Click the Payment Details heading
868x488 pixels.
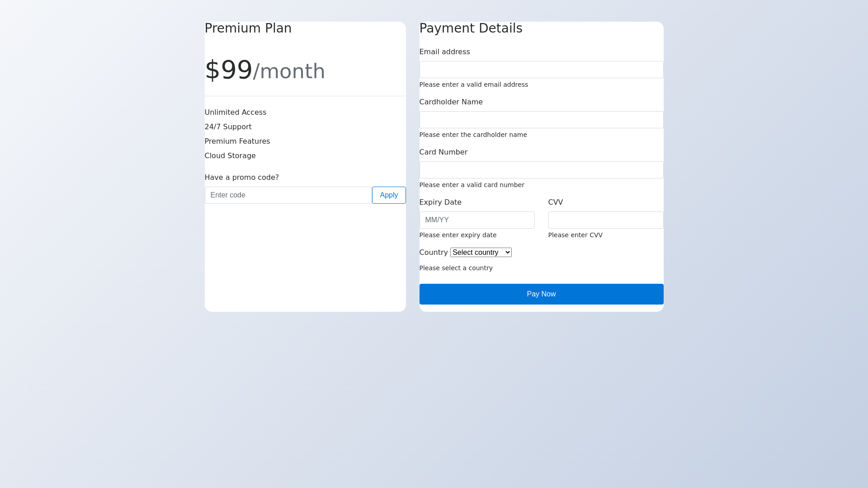tap(471, 28)
